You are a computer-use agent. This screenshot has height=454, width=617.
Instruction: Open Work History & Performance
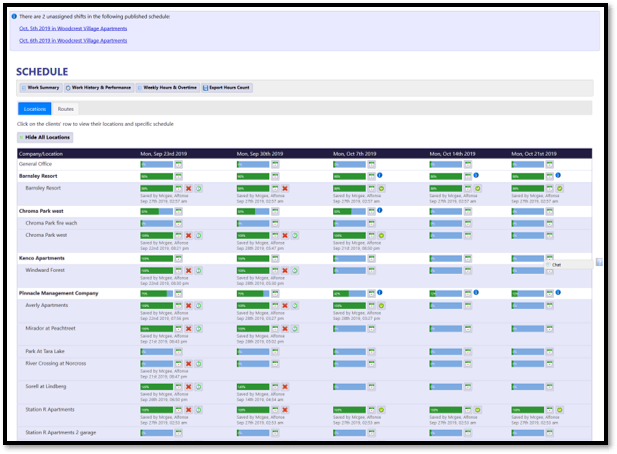(x=99, y=88)
